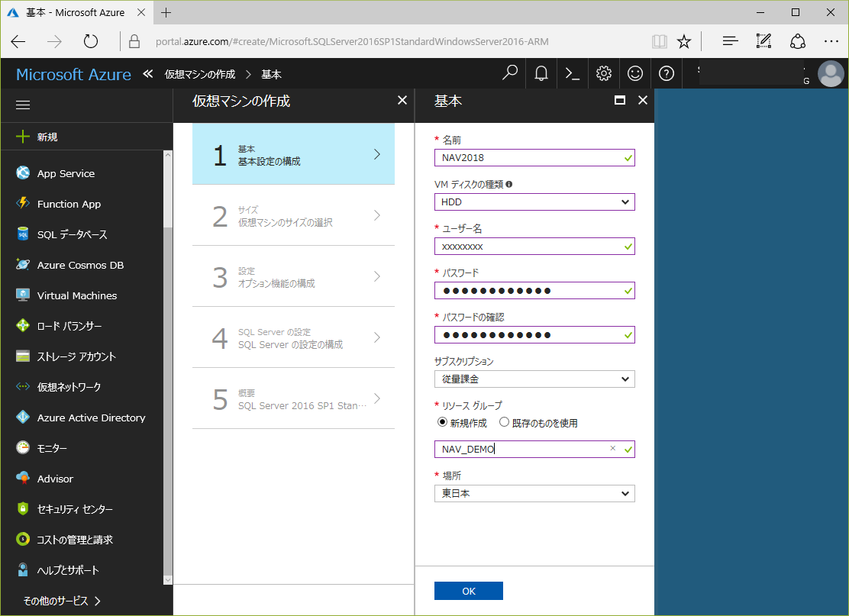Click the 仮想マシンの作成 breadcrumb

coord(200,74)
